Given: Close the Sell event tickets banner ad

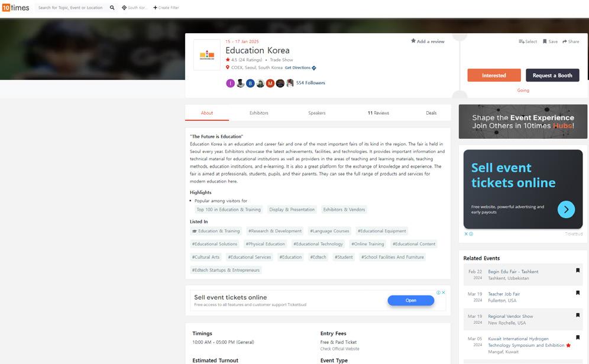Looking at the screenshot, I should (444, 292).
